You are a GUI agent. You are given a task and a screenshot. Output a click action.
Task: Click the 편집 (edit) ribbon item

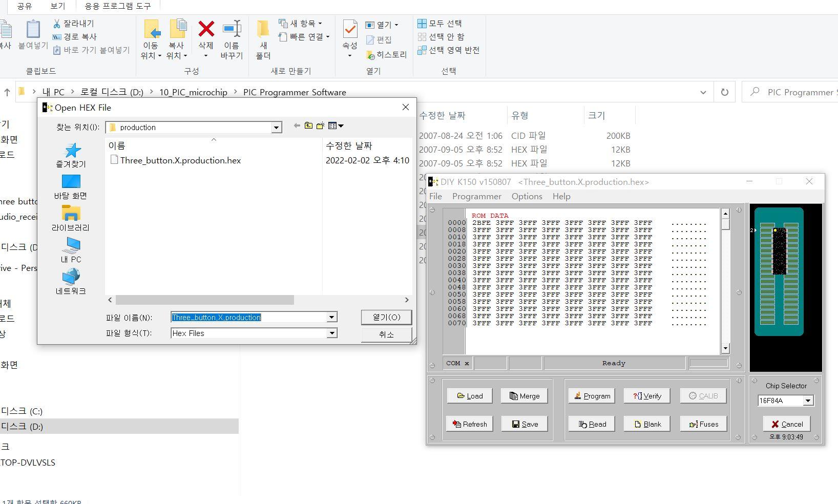(379, 39)
